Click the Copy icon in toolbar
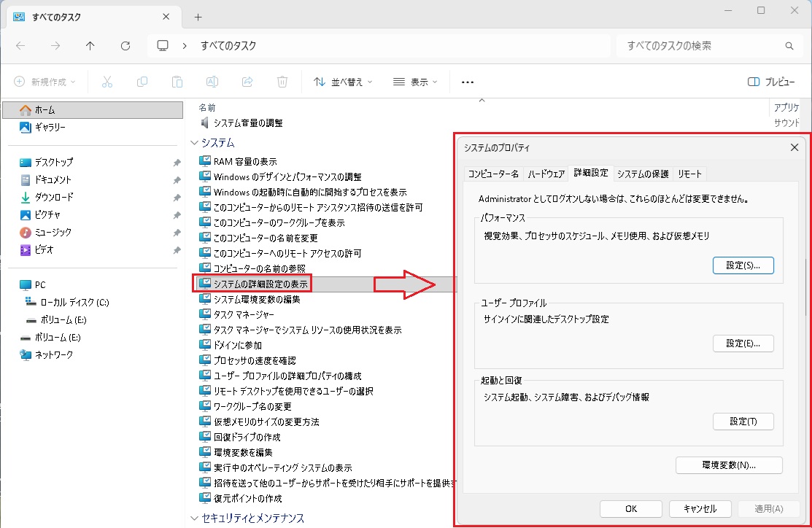Screen dimensions: 812x528 click(x=142, y=82)
